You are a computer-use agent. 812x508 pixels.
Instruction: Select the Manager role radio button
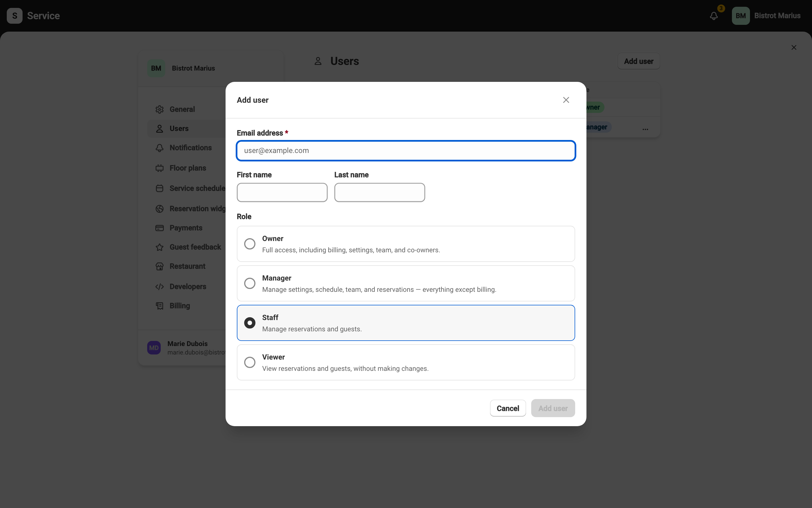point(250,284)
